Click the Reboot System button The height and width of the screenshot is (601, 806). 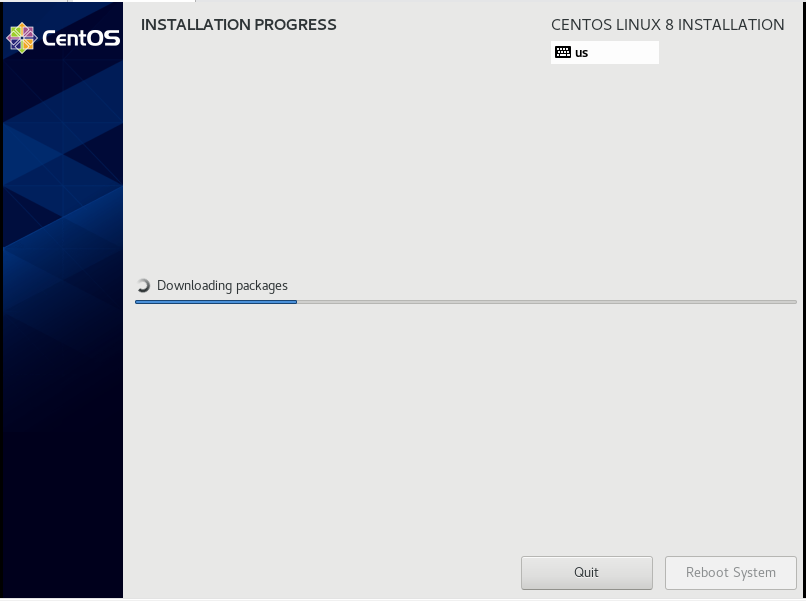coord(730,572)
